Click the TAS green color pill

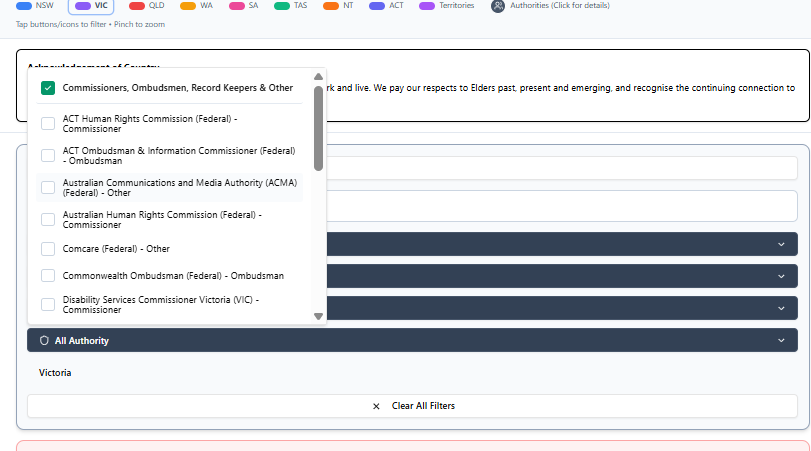pos(282,6)
